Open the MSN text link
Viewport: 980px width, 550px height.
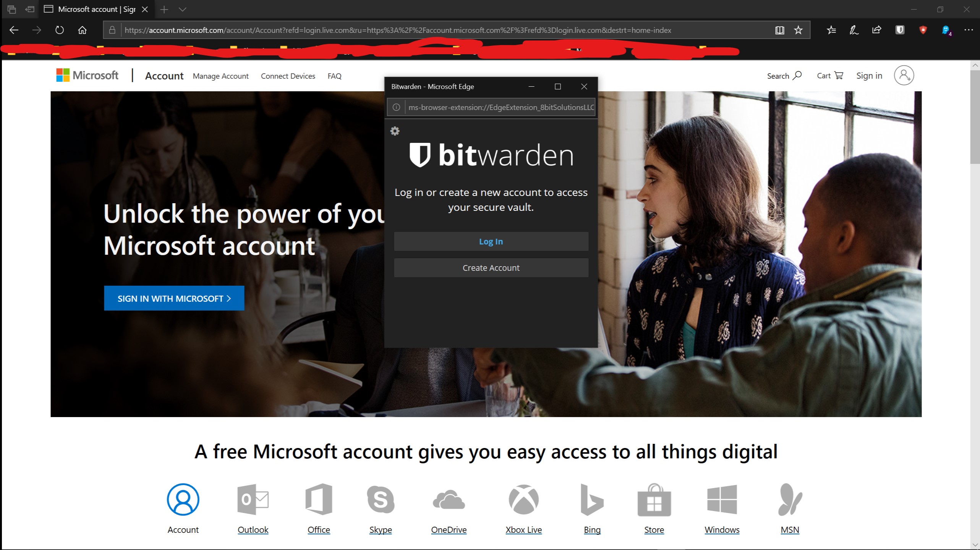click(790, 530)
